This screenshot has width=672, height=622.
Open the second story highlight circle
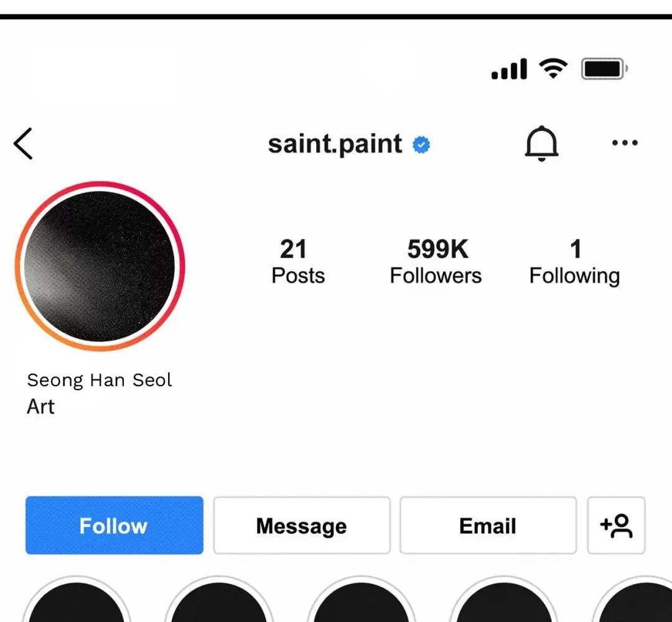pyautogui.click(x=219, y=603)
